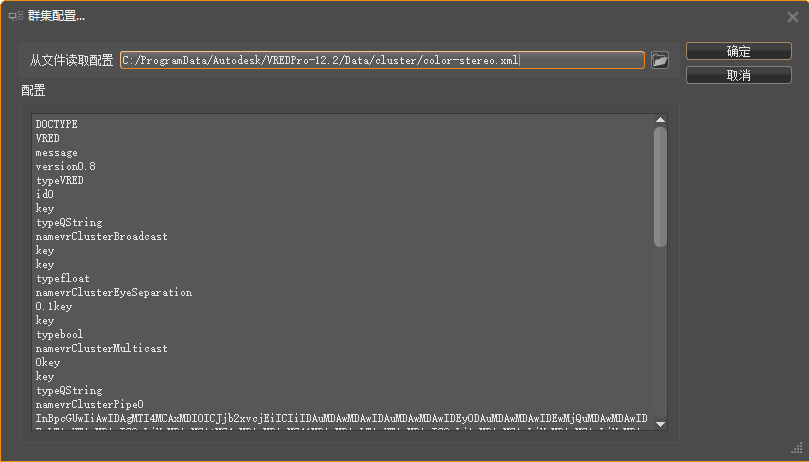The height and width of the screenshot is (462, 809).
Task: Select the message line
Action: click(56, 152)
